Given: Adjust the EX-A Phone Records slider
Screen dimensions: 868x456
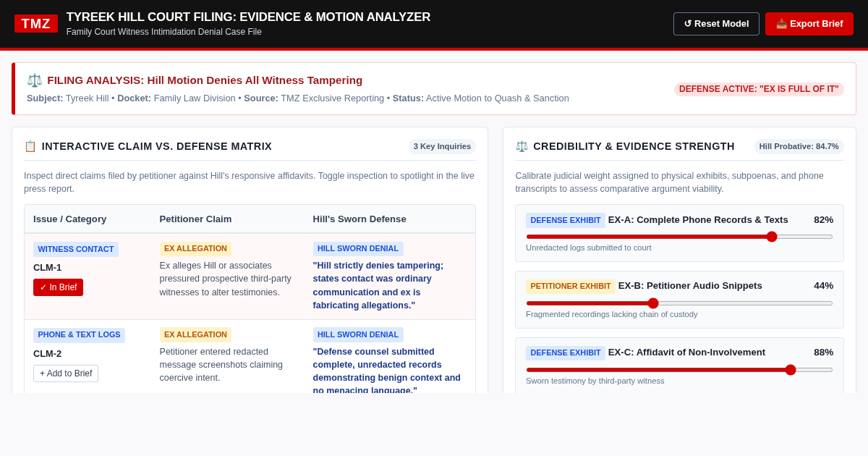Looking at the screenshot, I should point(679,237).
